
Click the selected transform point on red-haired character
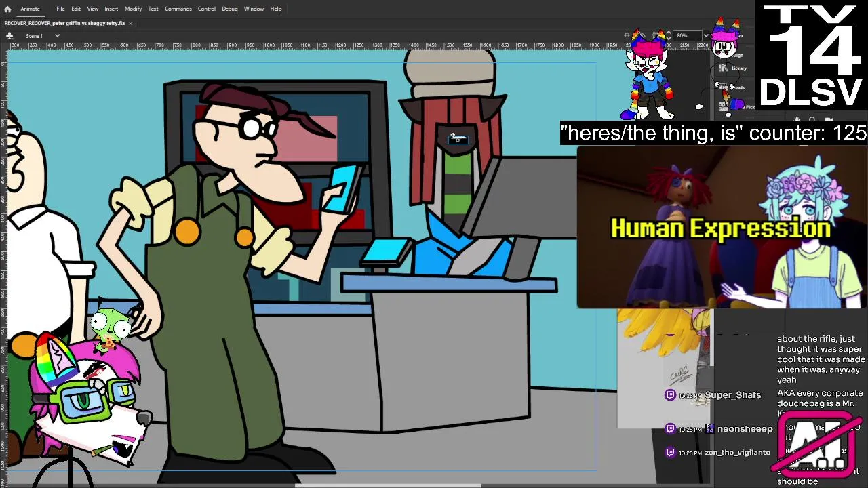(458, 139)
